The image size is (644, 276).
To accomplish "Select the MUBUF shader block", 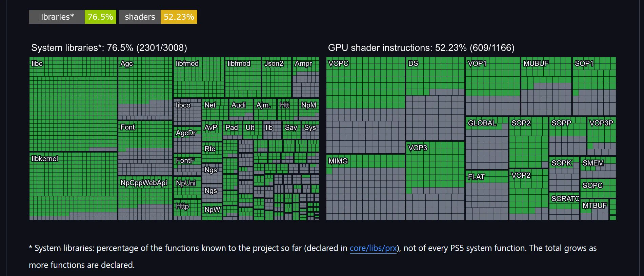I will point(546,86).
